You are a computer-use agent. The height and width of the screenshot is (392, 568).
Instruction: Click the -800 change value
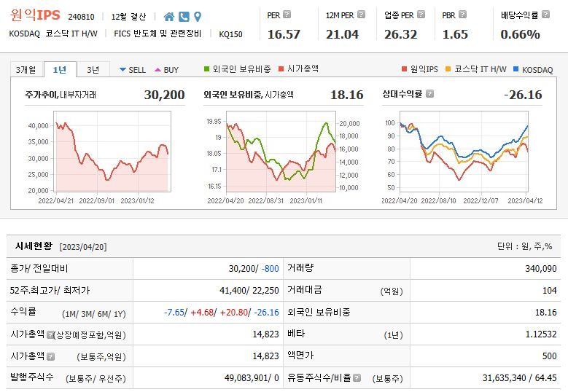[x=271, y=269]
